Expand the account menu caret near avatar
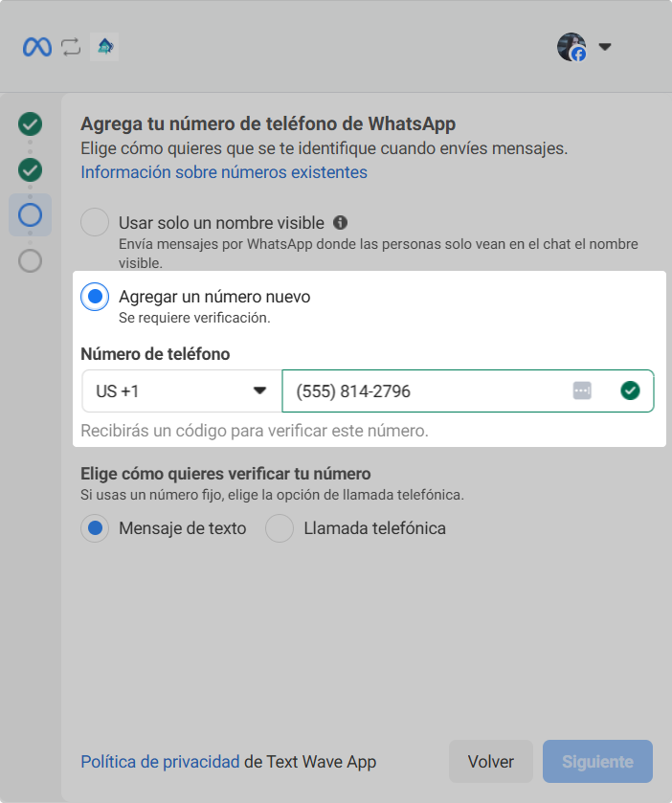This screenshot has width=672, height=803. pos(604,47)
